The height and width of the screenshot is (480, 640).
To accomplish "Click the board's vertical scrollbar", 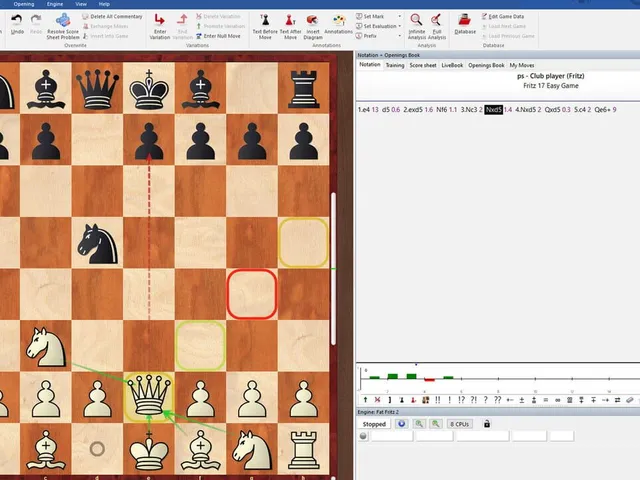I will point(333,269).
